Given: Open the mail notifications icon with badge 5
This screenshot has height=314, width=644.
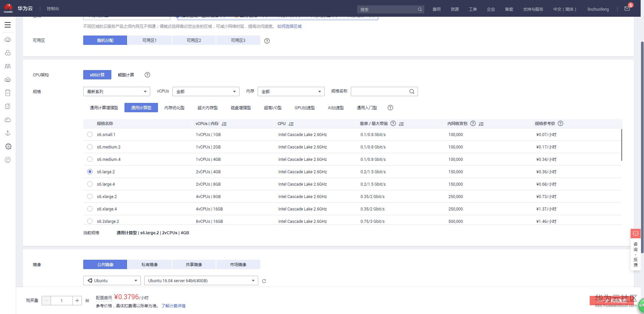Looking at the screenshot, I should 627,9.
